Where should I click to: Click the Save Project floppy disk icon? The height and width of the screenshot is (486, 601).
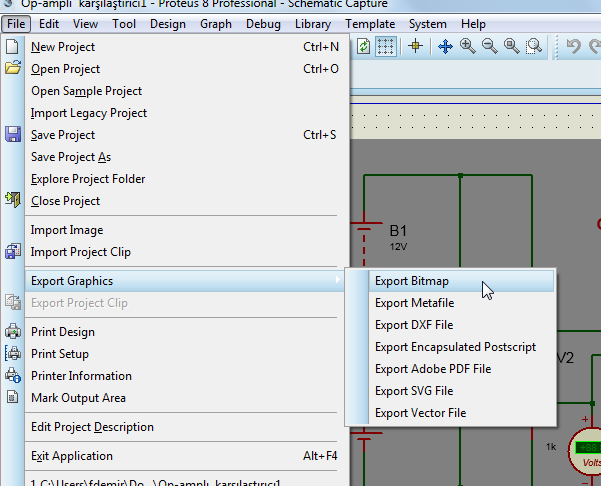(13, 135)
